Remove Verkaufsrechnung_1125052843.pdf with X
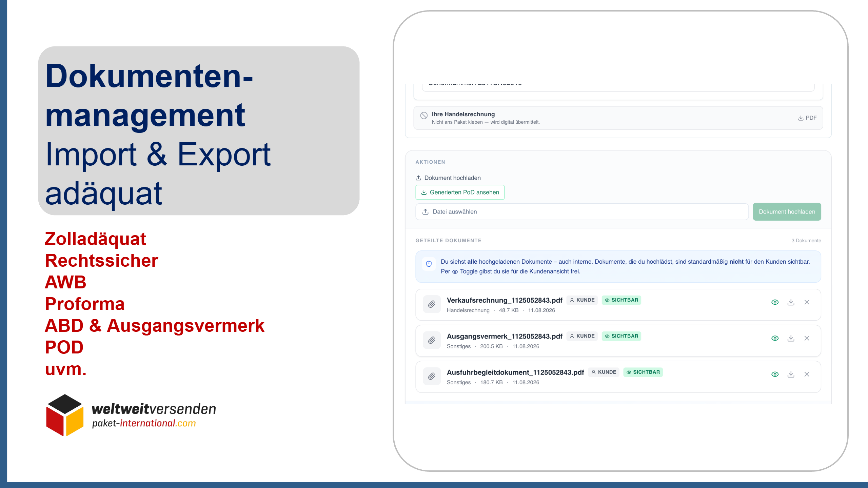The width and height of the screenshot is (868, 488). pyautogui.click(x=807, y=302)
